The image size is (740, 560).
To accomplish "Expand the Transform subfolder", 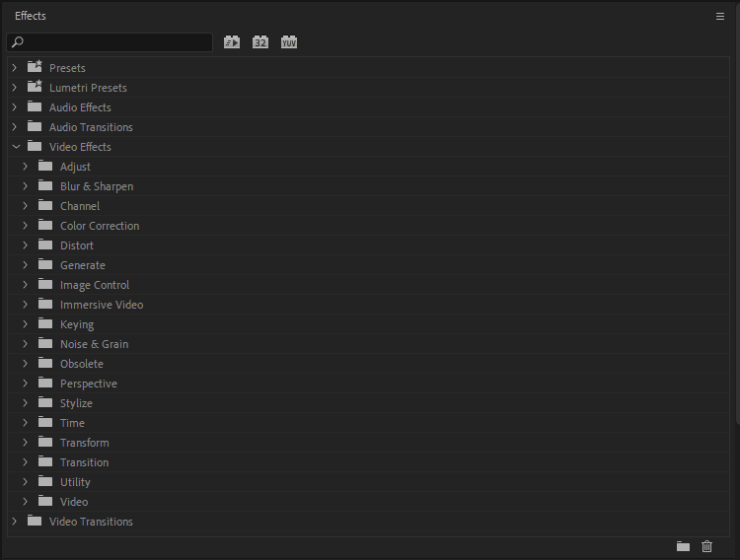I will (25, 443).
